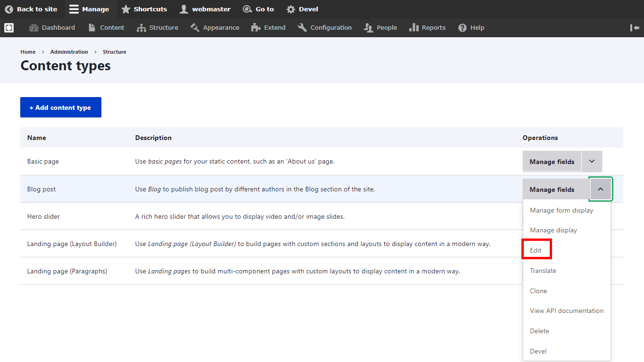
Task: Toggle the Manage hamburger menu
Action: [x=89, y=9]
